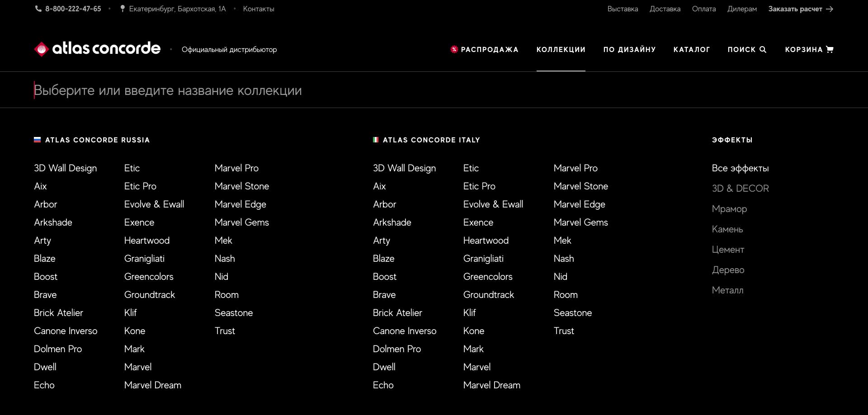The width and height of the screenshot is (868, 415).
Task: Open the Дилерам link
Action: (742, 9)
